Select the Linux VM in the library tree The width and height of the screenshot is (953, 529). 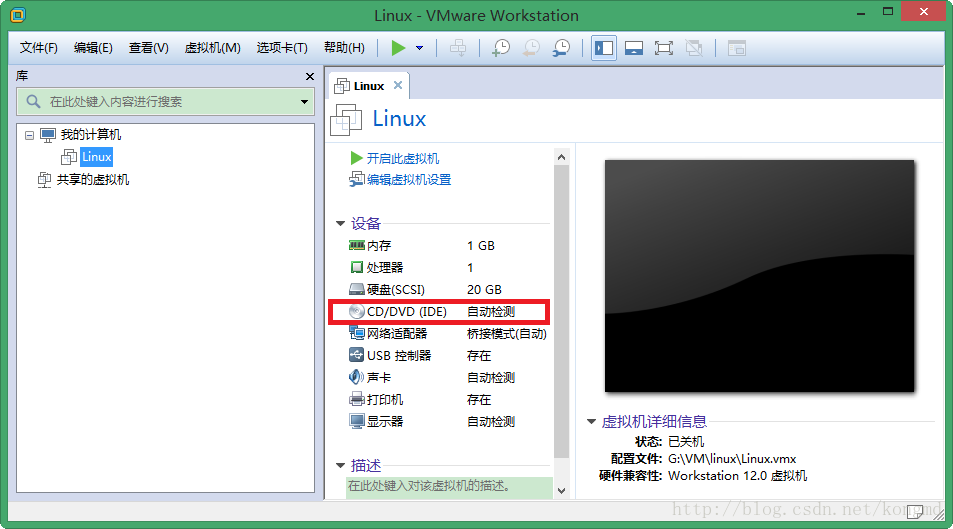tap(97, 157)
